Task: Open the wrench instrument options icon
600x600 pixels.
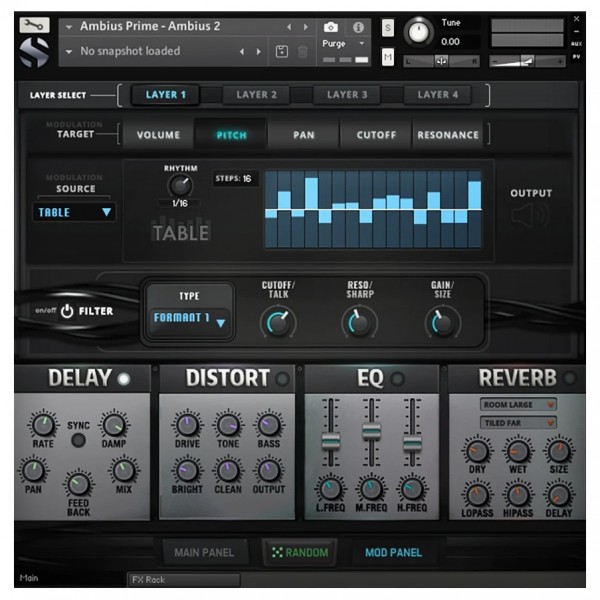Action: coord(34,25)
